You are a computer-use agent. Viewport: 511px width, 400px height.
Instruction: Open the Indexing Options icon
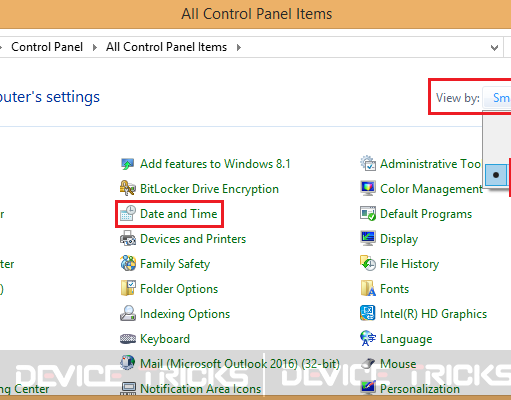(x=128, y=314)
